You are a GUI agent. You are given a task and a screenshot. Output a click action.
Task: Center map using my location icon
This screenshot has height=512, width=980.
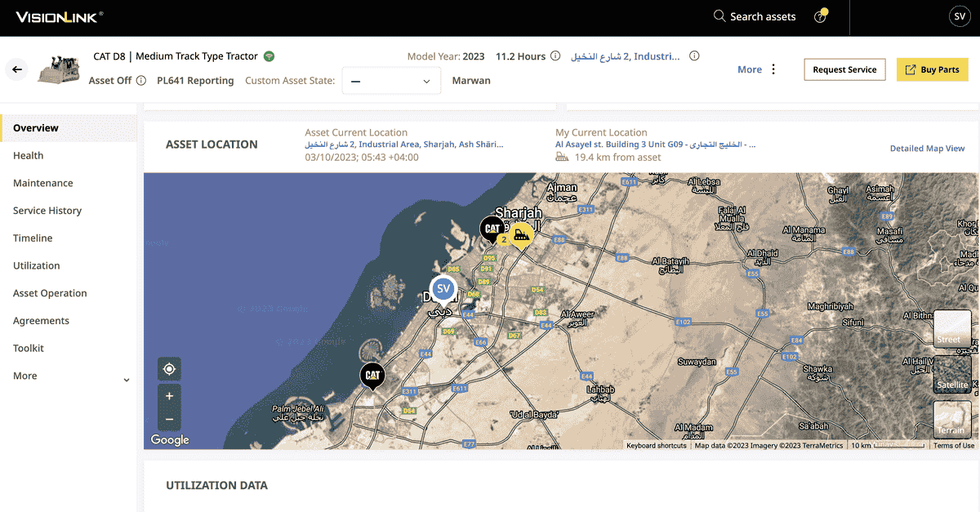coord(169,369)
